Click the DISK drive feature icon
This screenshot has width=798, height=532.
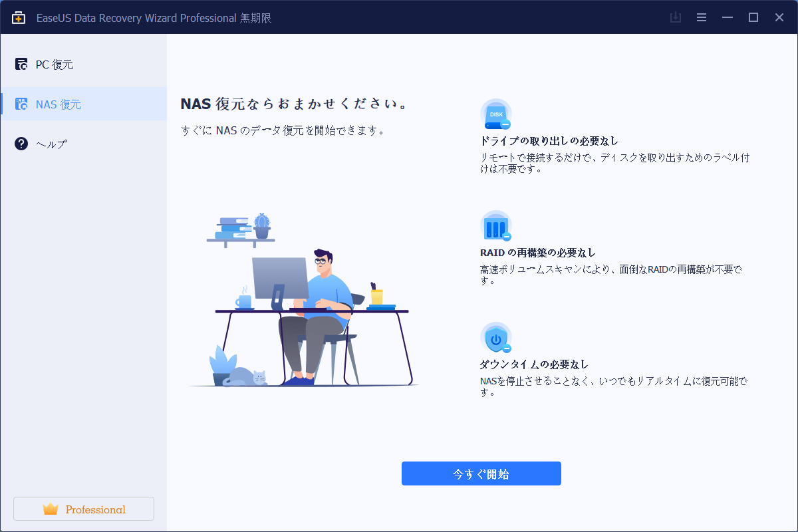coord(495,115)
